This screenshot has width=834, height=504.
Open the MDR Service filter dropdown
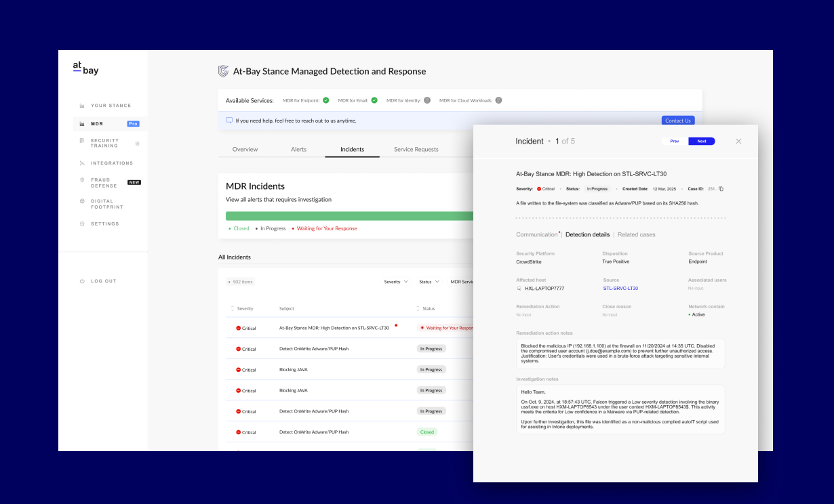tap(461, 282)
